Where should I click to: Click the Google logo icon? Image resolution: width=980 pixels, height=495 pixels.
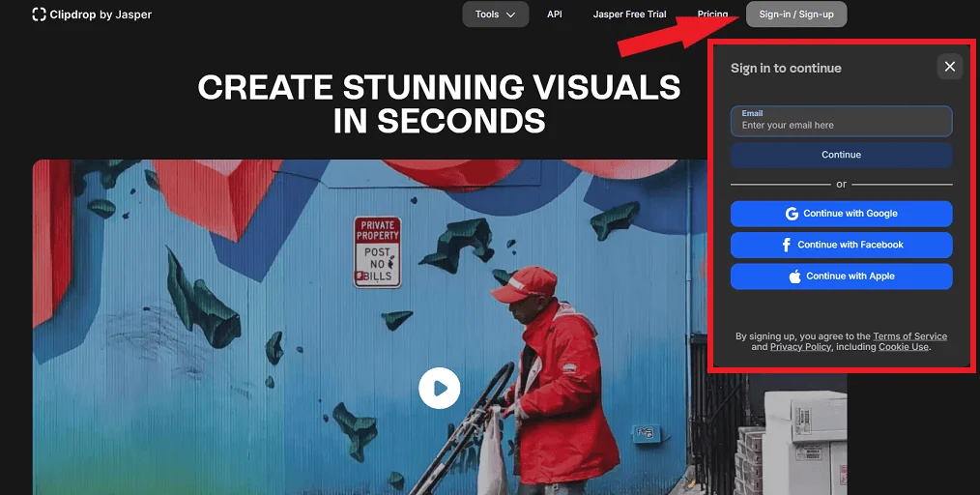792,214
